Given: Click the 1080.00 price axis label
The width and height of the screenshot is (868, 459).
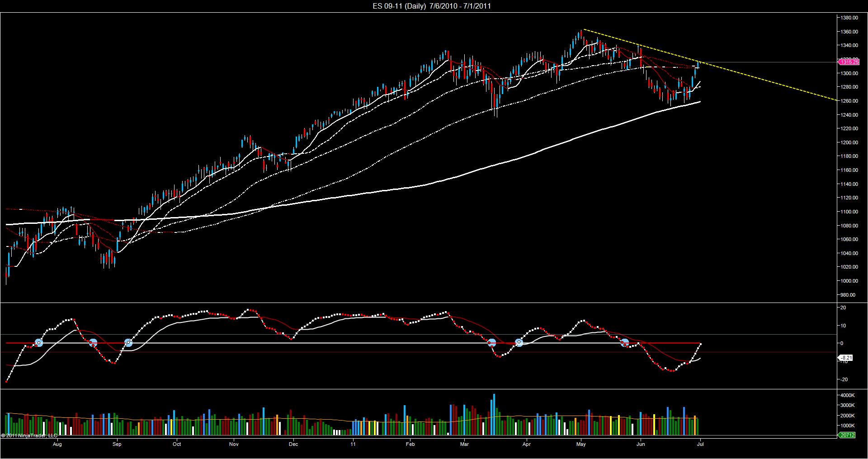Looking at the screenshot, I should tap(849, 226).
